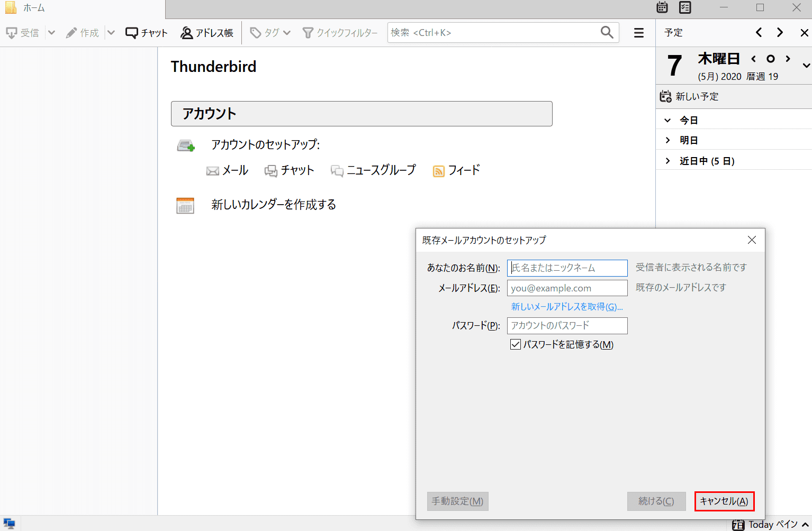This screenshot has width=812, height=531.
Task: Click 新しいメールアドレスを取得 link
Action: [567, 307]
